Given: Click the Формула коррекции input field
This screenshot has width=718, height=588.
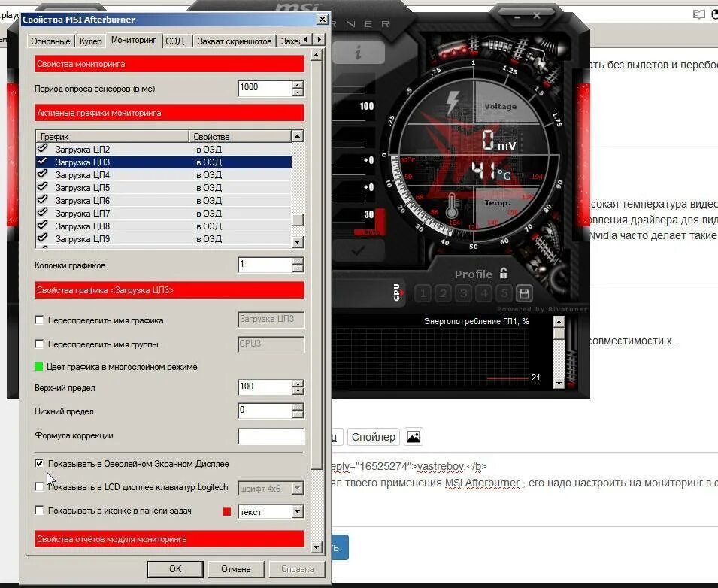Looking at the screenshot, I should click(x=271, y=436).
